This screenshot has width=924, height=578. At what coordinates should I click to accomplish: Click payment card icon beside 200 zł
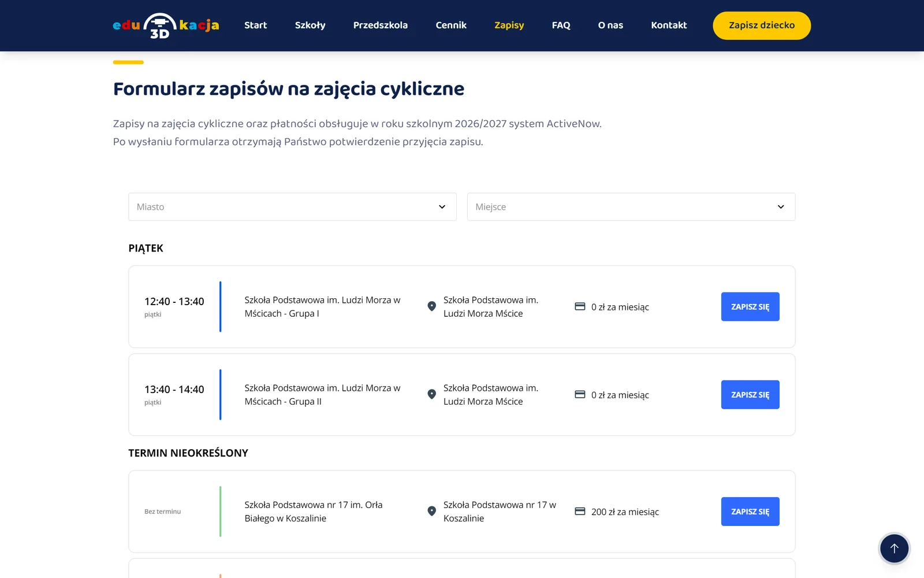pos(580,511)
